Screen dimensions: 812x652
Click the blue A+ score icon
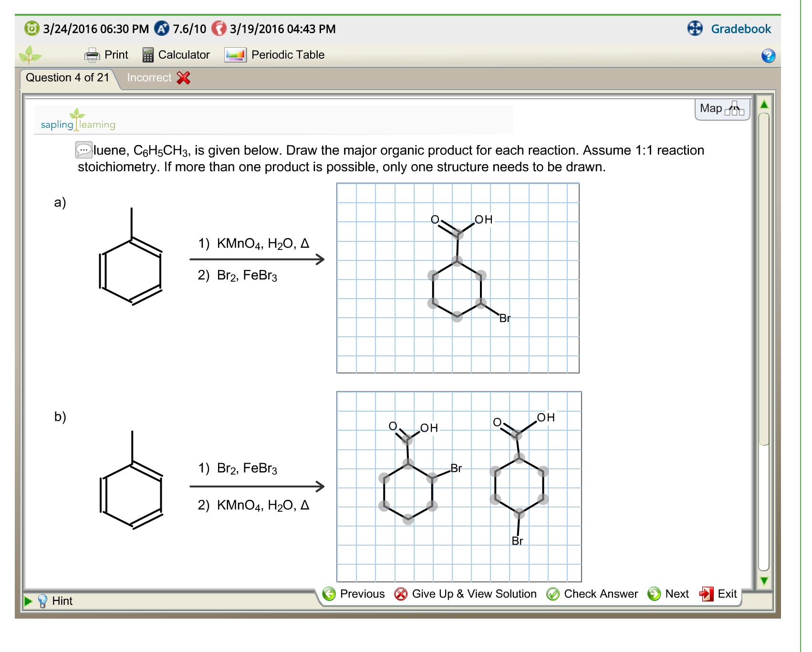162,29
